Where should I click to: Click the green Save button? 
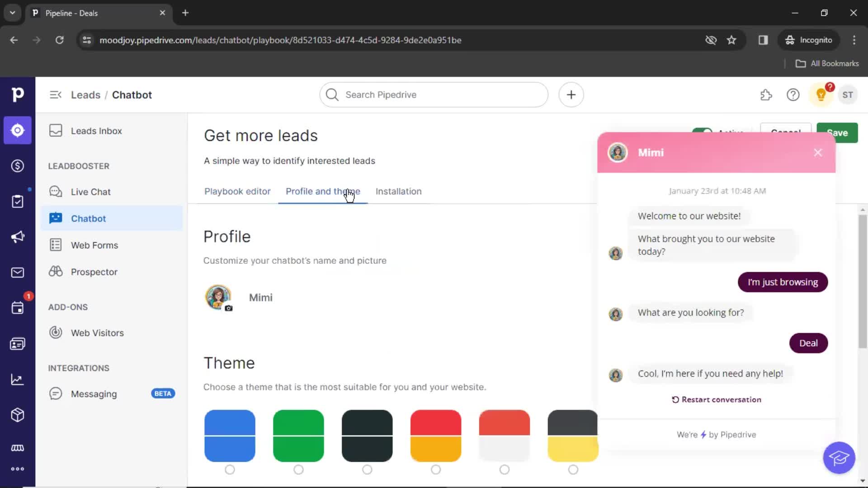837,133
